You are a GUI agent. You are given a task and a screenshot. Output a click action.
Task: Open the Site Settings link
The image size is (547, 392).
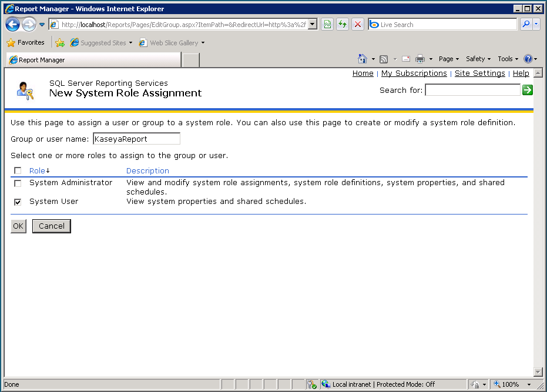pos(479,73)
